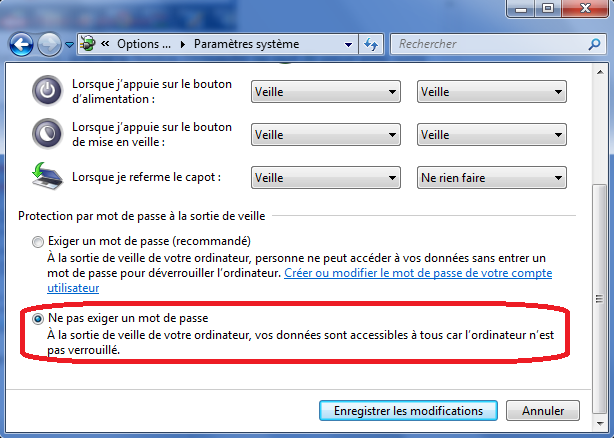Click 'Protection par mot de passe' heading
The height and width of the screenshot is (438, 614).
142,216
